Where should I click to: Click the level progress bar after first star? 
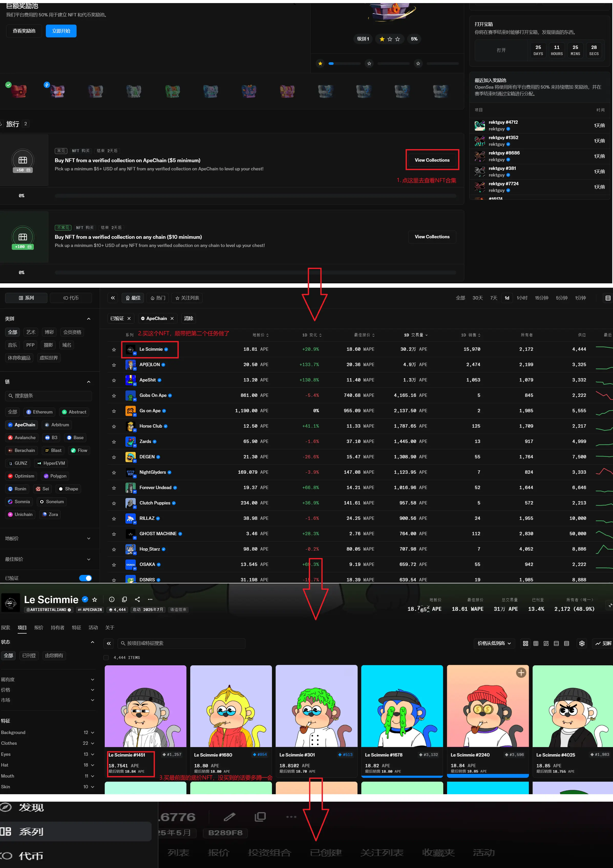coord(345,64)
